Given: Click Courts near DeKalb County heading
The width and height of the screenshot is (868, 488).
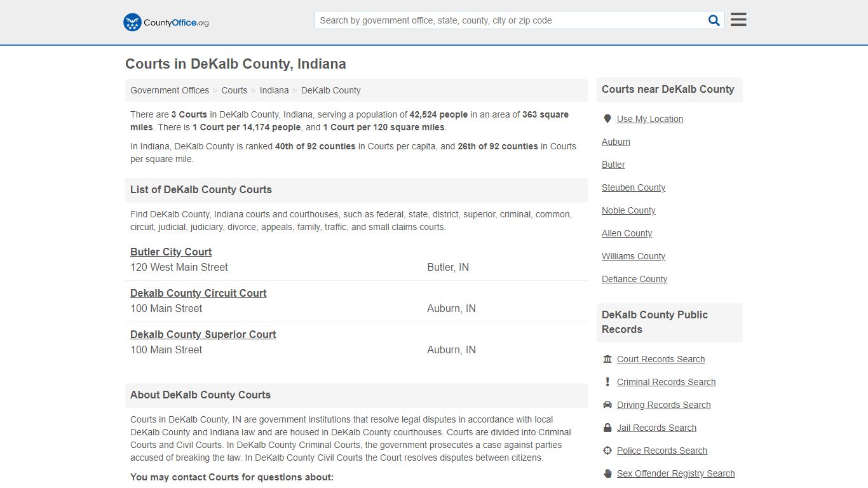Looking at the screenshot, I should (x=668, y=90).
